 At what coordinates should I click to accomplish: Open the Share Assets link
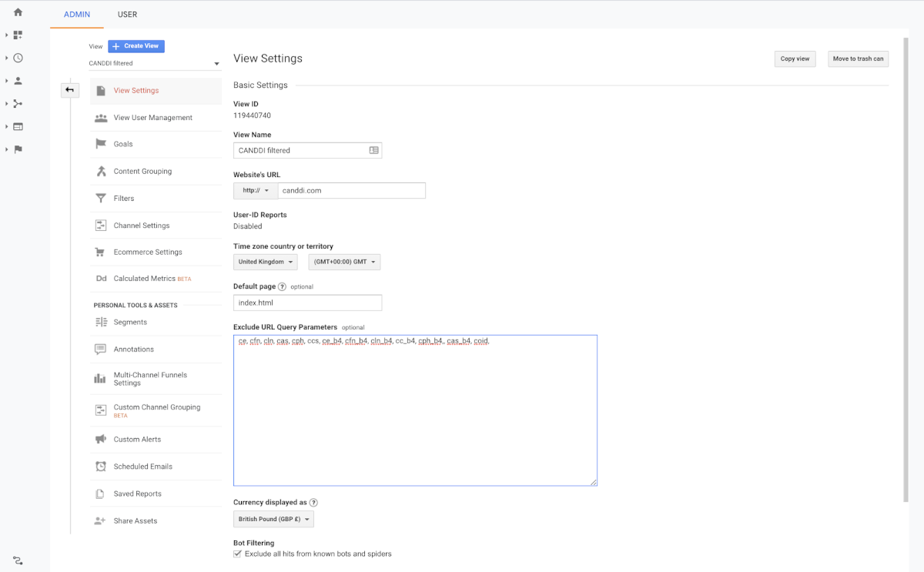[136, 521]
